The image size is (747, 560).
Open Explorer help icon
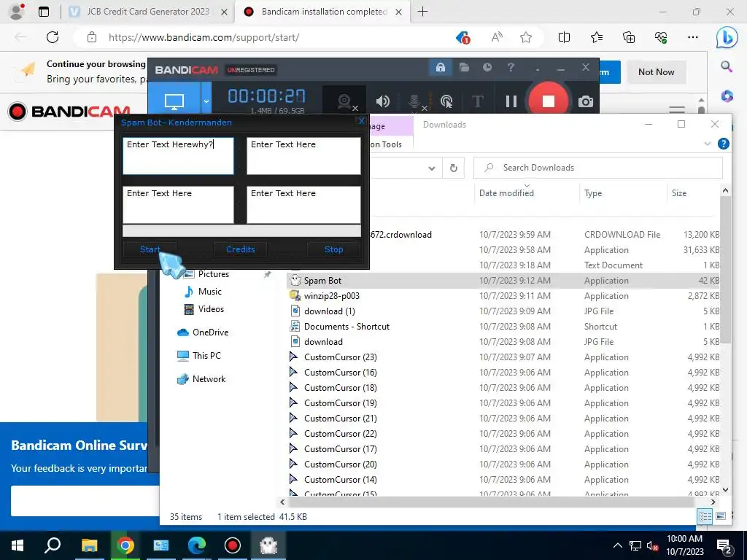click(723, 144)
